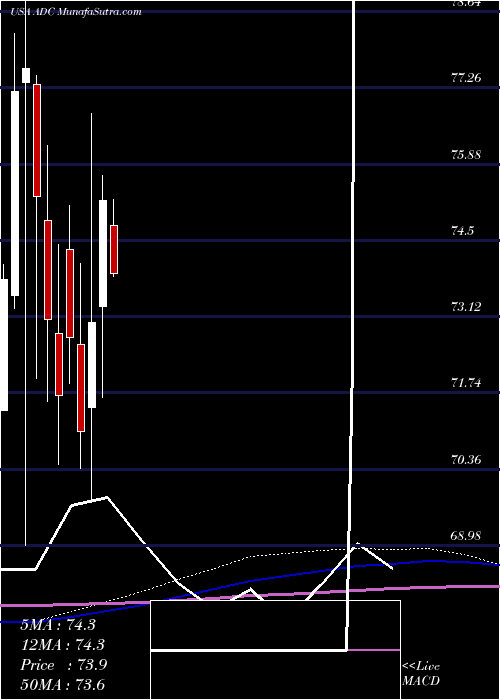Viewport: 500px width, 700px height.
Task: Click the 68.98 price axis label
Action: [467, 535]
